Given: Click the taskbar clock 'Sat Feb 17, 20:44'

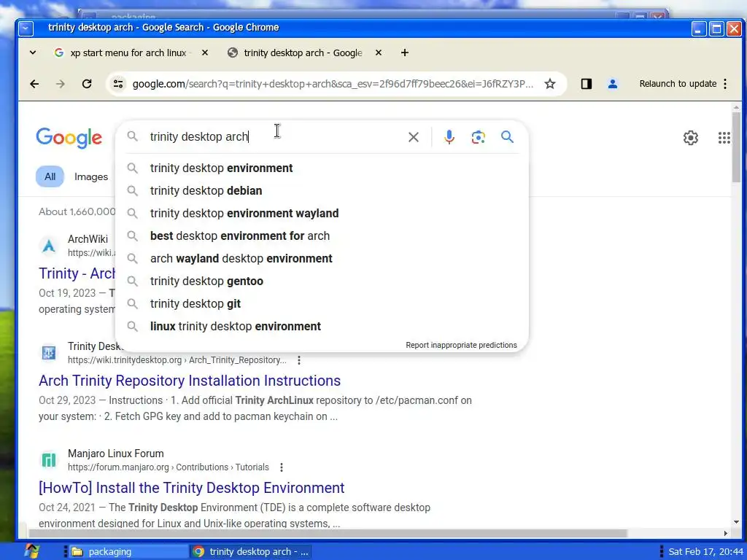Looking at the screenshot, I should coord(705,552).
